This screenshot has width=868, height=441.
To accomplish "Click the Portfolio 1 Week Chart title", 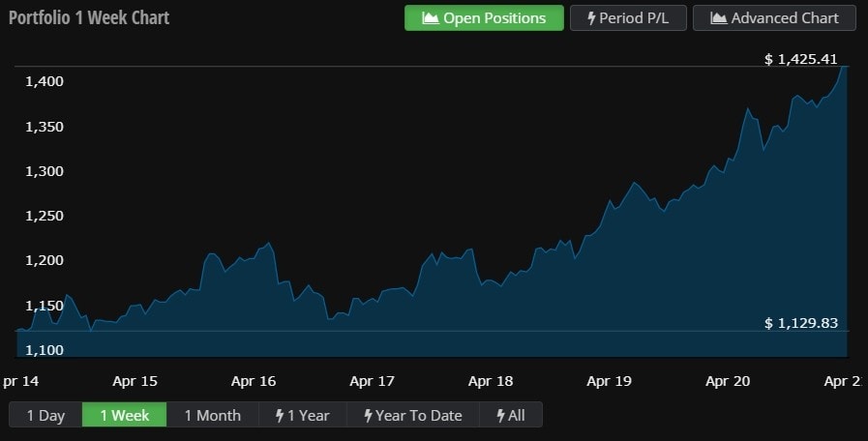I will pyautogui.click(x=89, y=18).
